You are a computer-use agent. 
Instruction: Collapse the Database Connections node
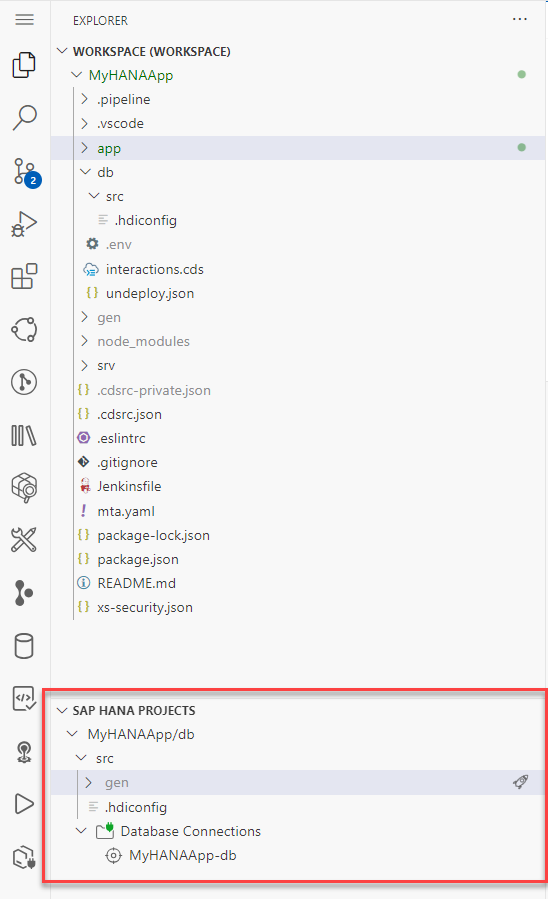[81, 831]
